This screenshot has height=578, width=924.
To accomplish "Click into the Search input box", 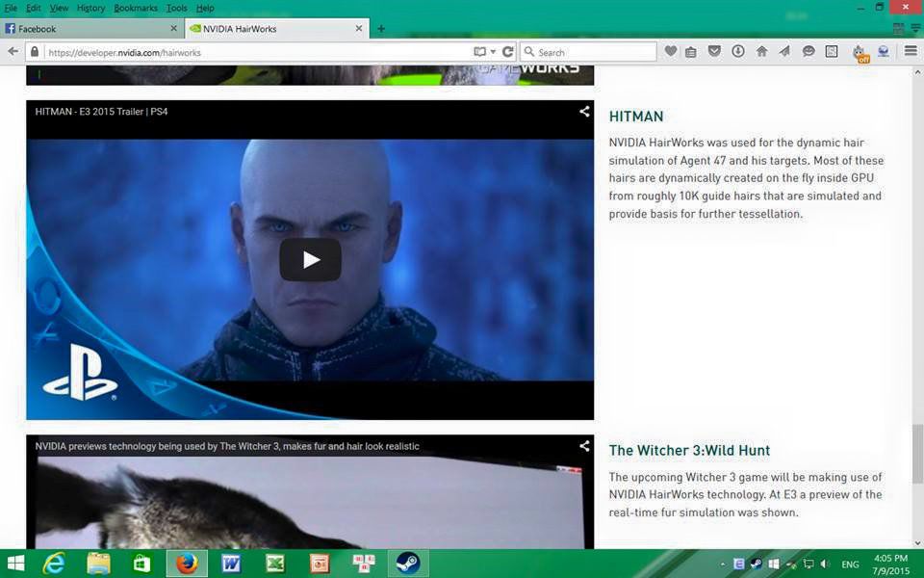I will coord(592,52).
